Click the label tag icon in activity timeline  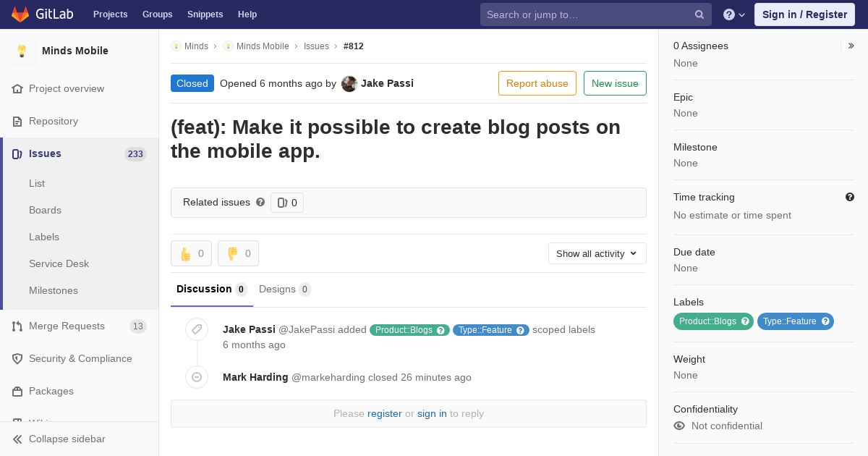click(197, 329)
